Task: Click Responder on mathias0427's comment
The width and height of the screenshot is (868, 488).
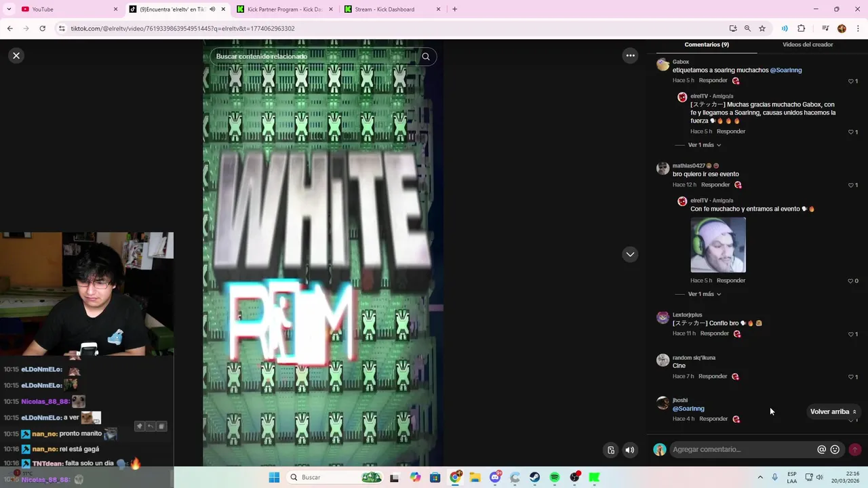Action: coord(715,184)
